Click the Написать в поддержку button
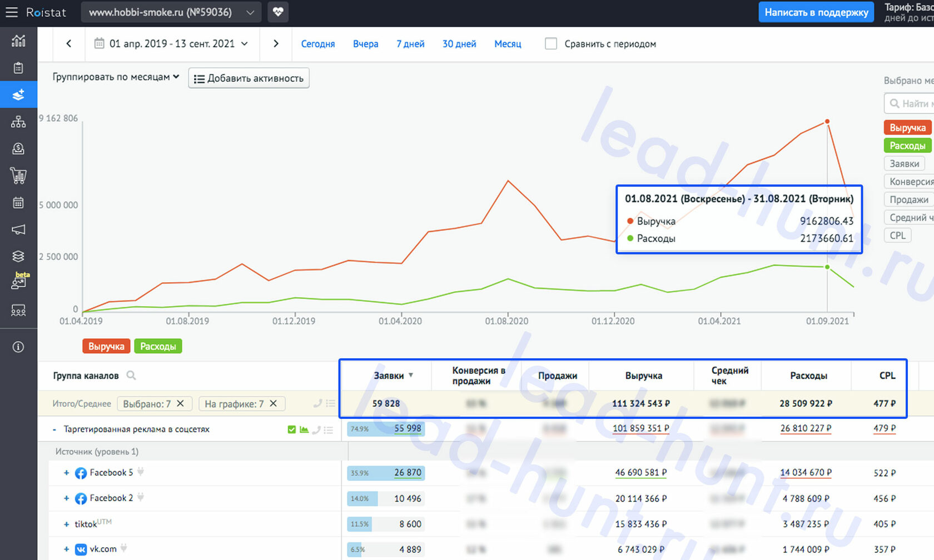934x560 pixels. click(816, 12)
